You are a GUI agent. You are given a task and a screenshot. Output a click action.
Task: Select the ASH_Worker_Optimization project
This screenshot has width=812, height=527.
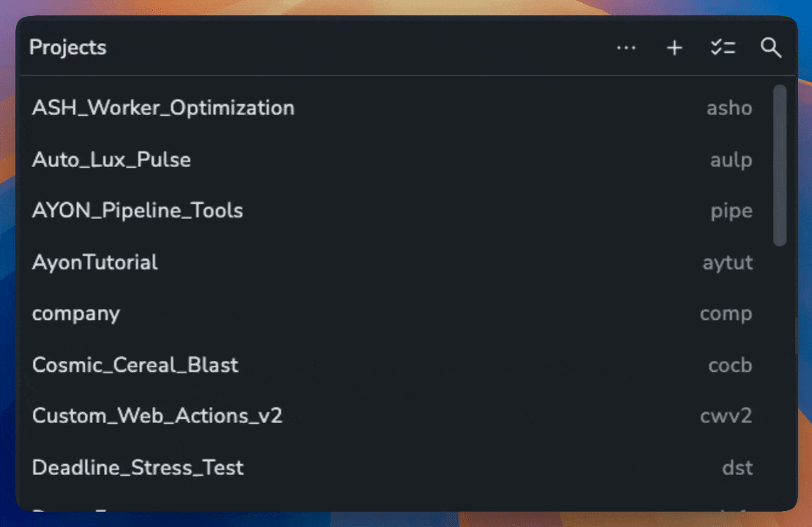click(x=163, y=108)
